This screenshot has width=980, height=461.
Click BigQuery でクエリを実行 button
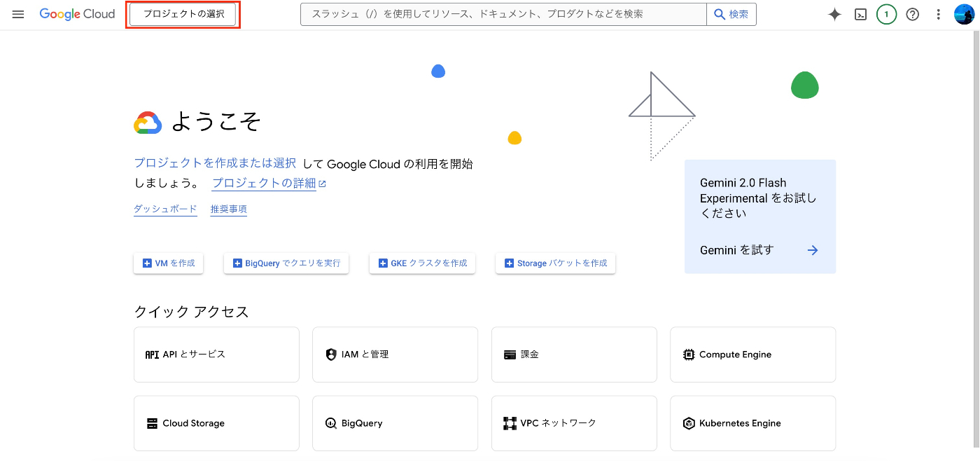point(286,263)
